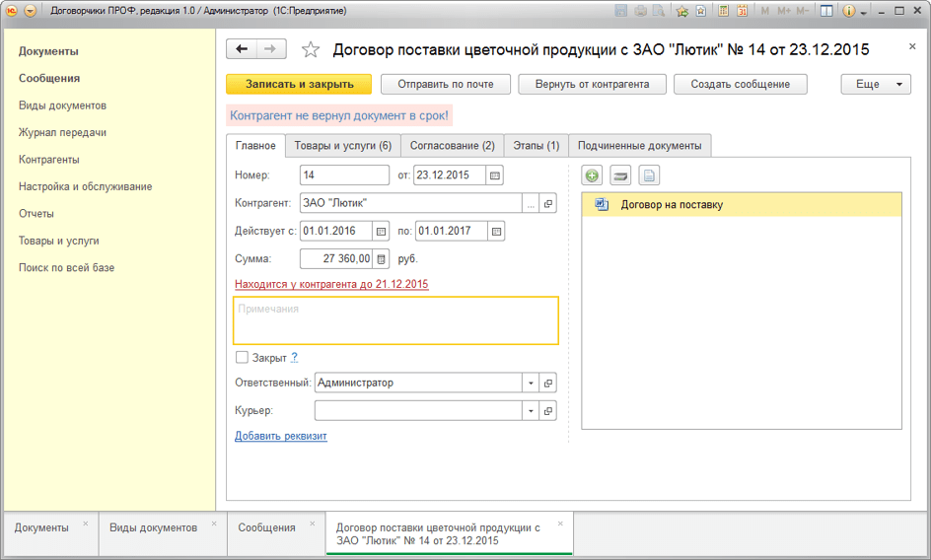Expand the Курьер dropdown list

click(x=532, y=410)
